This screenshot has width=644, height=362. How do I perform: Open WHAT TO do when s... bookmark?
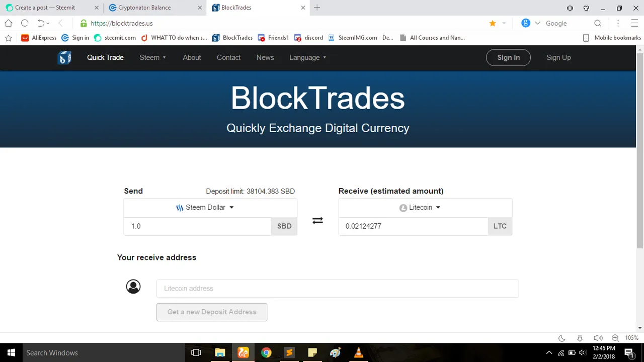click(x=174, y=38)
